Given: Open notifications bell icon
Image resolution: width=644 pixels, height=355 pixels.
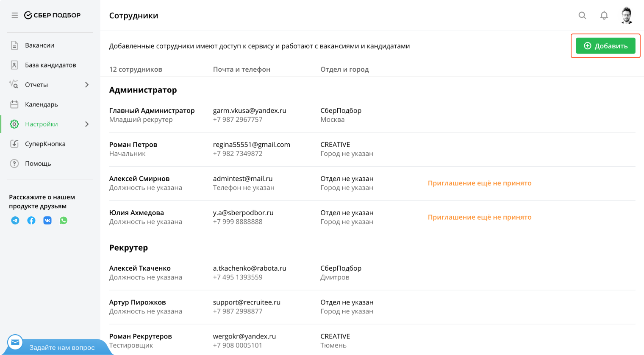Looking at the screenshot, I should (604, 15).
